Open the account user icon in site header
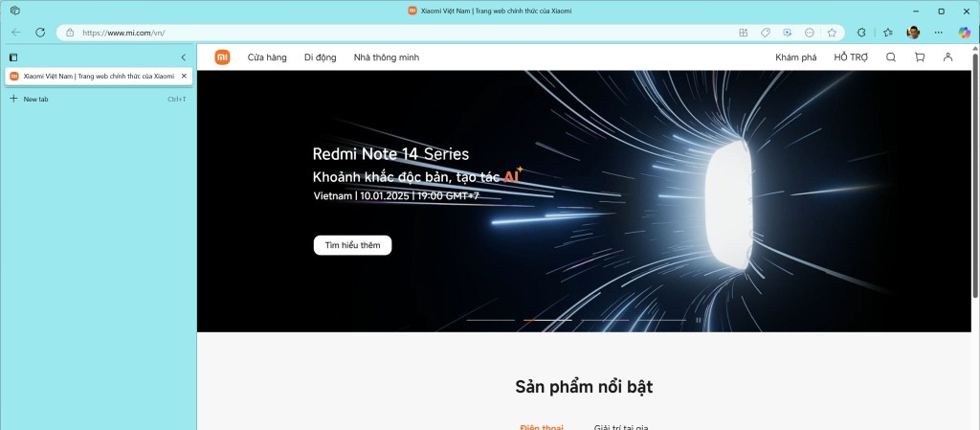980x430 pixels. (947, 57)
